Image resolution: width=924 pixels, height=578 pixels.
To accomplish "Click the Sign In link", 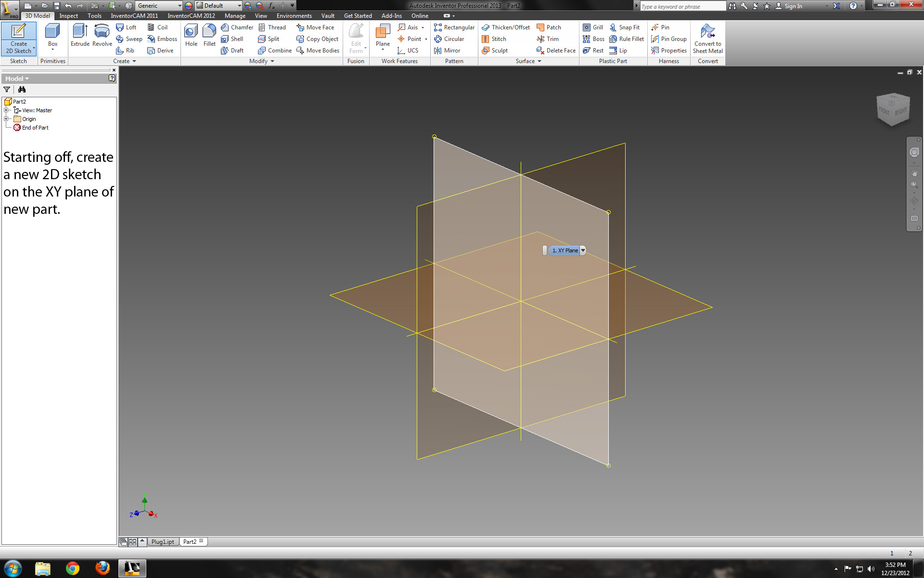I will click(x=793, y=6).
